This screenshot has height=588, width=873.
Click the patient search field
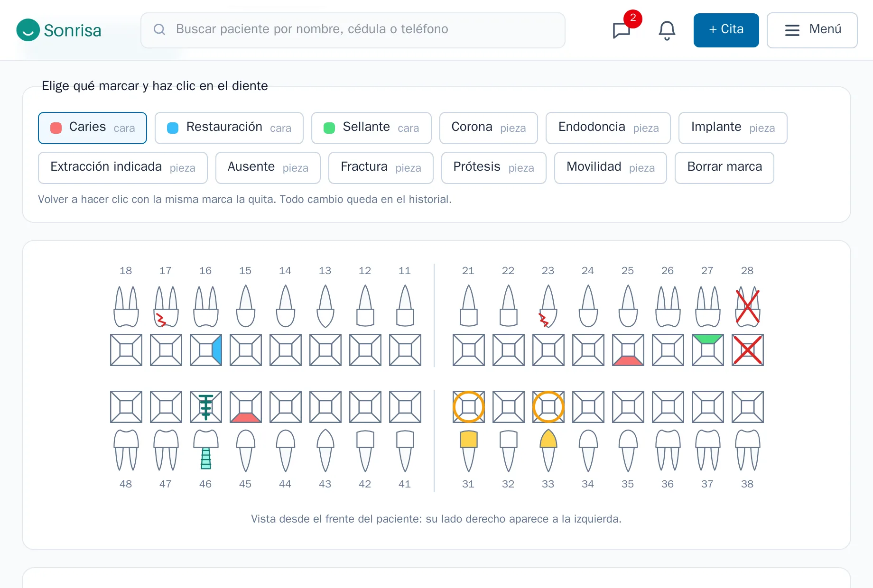click(x=353, y=30)
